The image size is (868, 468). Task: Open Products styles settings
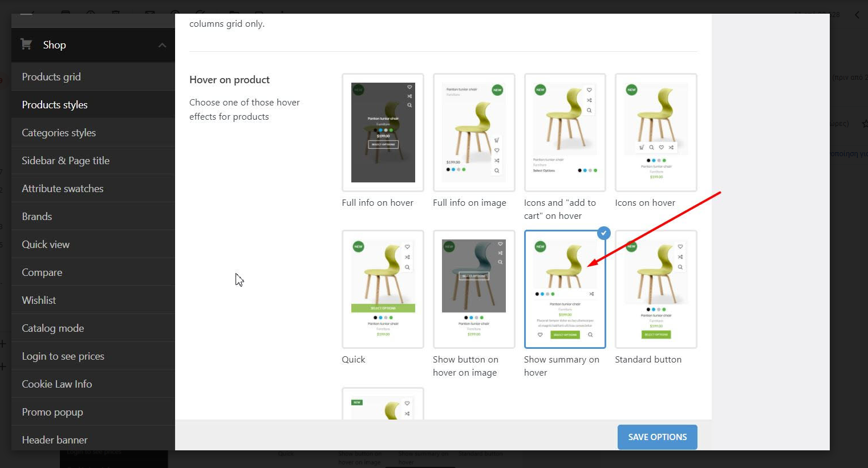93,105
